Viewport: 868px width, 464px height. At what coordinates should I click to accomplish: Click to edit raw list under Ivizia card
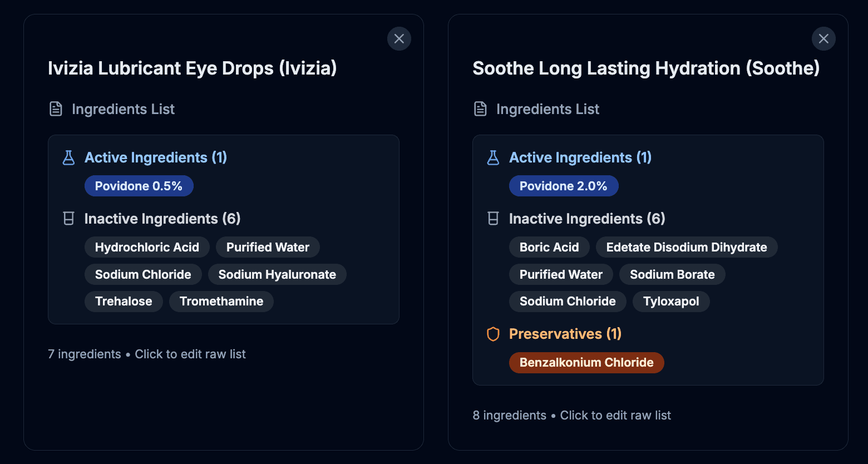click(190, 354)
